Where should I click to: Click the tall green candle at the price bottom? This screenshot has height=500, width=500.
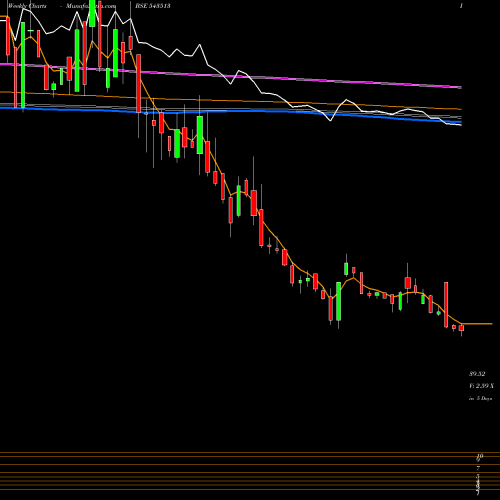point(339,301)
